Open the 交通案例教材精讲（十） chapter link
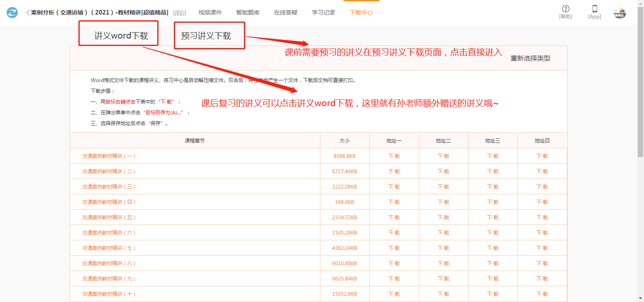Image resolution: width=644 pixels, height=302 pixels. click(x=109, y=294)
